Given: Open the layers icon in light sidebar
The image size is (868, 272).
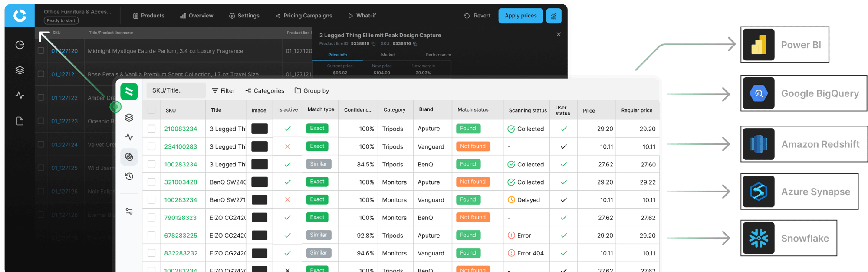Looking at the screenshot, I should click(129, 118).
